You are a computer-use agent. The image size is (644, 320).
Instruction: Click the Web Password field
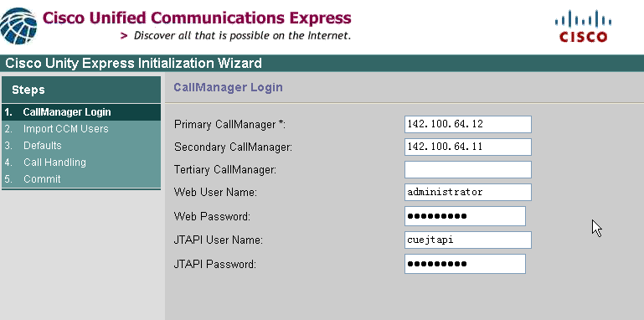pos(465,216)
